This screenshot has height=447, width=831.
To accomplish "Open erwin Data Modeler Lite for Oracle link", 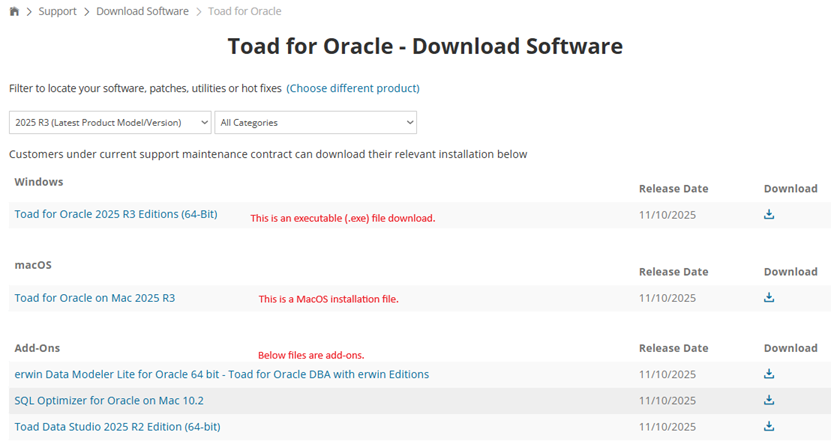I will (222, 374).
